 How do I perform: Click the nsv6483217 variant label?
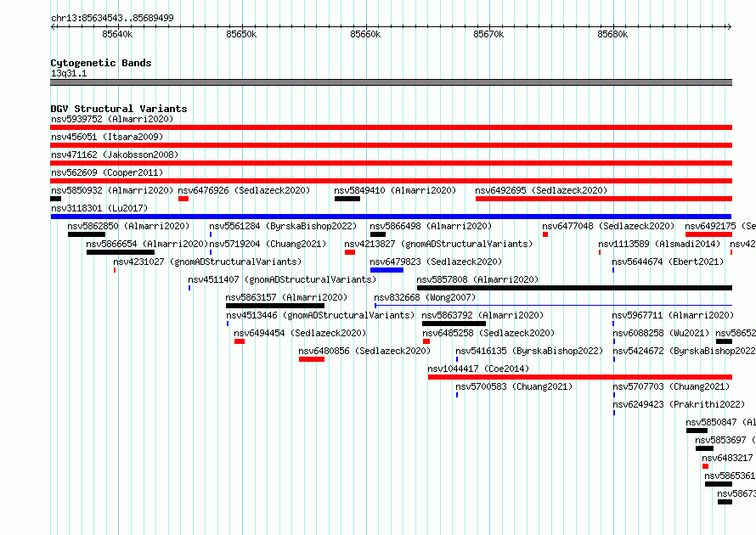tap(728, 458)
